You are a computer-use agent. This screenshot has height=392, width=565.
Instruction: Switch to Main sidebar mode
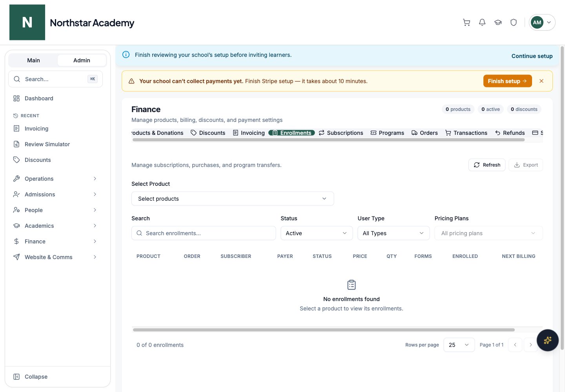point(33,60)
